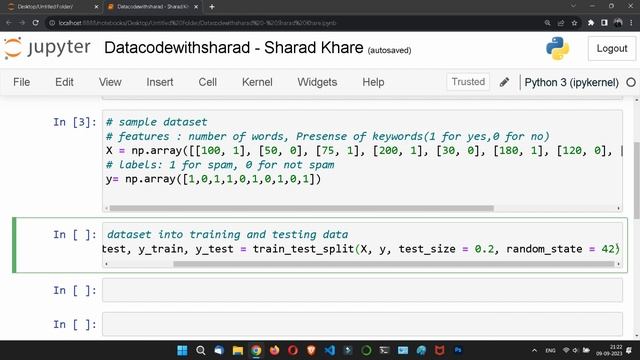640x360 pixels.
Task: View site information icon in address bar
Action: (x=52, y=23)
